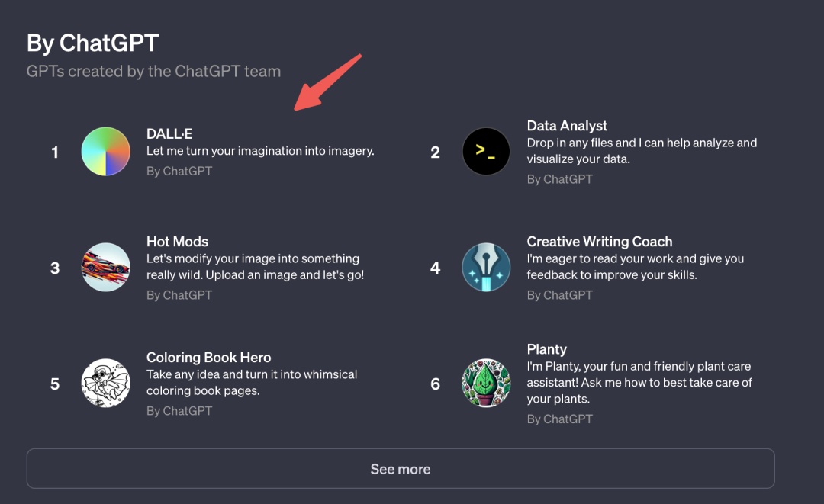Click Planty's plant care assistant description

[x=639, y=383]
